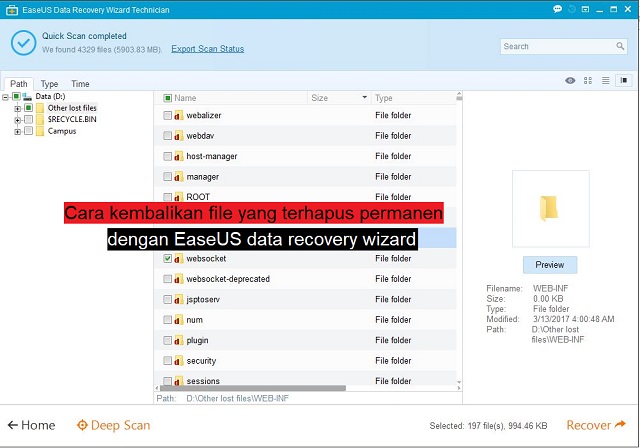Viewport: 640px width, 448px height.
Task: Open the Size column sort arrow
Action: pos(364,98)
